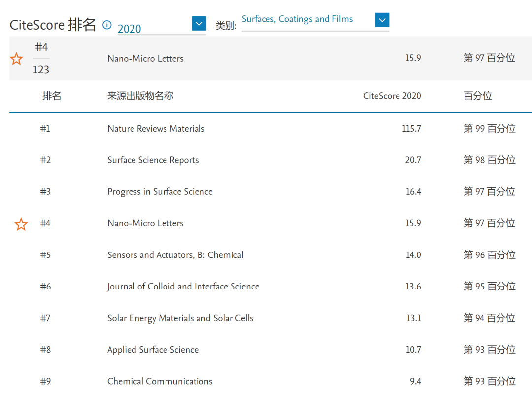
Task: Click the star icon in the summary row above the table
Action: coord(16,59)
